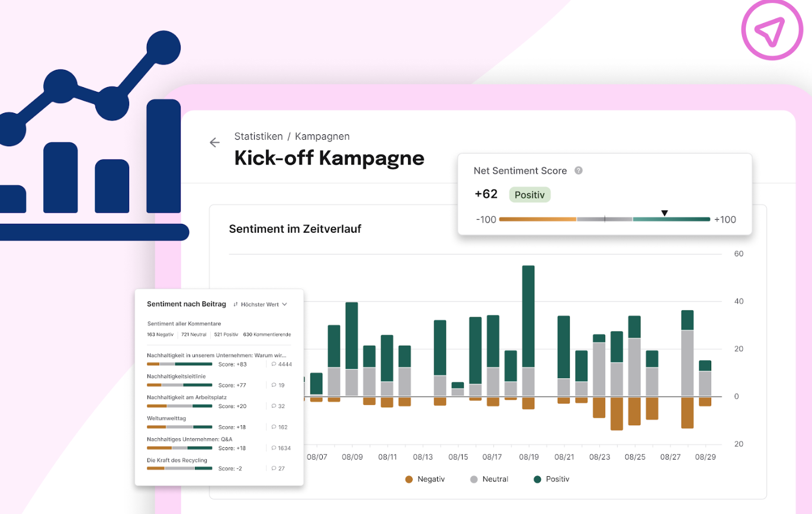Open the Nachhaltigkeit am Arbeitsplatz post
812x514 pixels.
click(x=187, y=397)
